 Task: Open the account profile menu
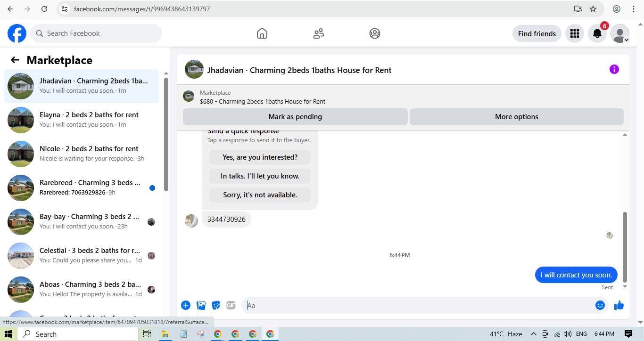[x=620, y=33]
